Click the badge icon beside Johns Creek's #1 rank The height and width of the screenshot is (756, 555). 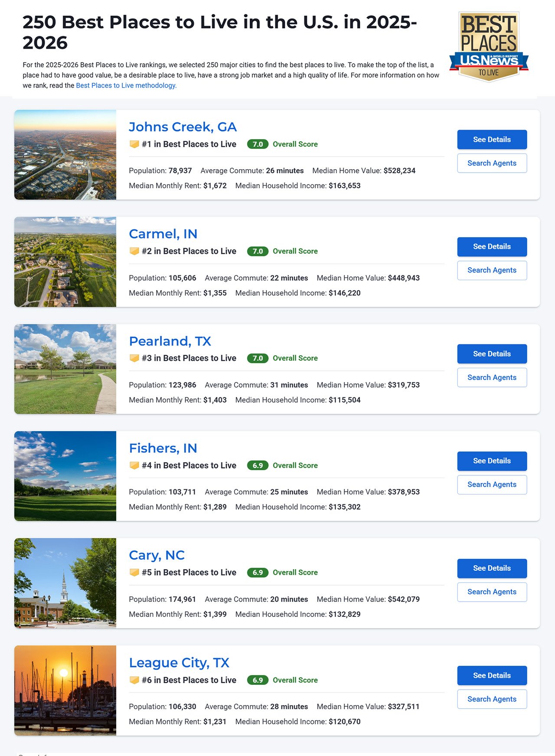tap(134, 144)
